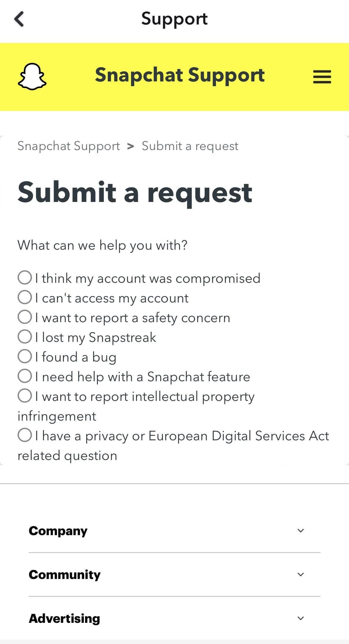Screen dimensions: 349x644
Task: Tap the back arrow icon
Action: [19, 19]
